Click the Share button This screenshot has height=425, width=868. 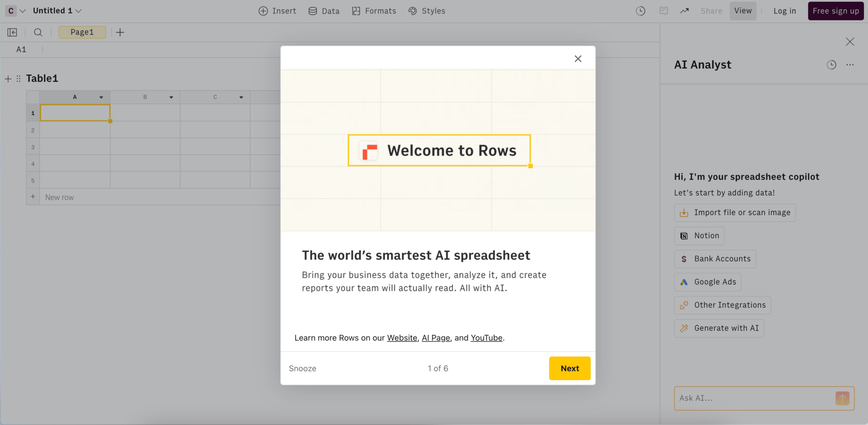pos(711,11)
